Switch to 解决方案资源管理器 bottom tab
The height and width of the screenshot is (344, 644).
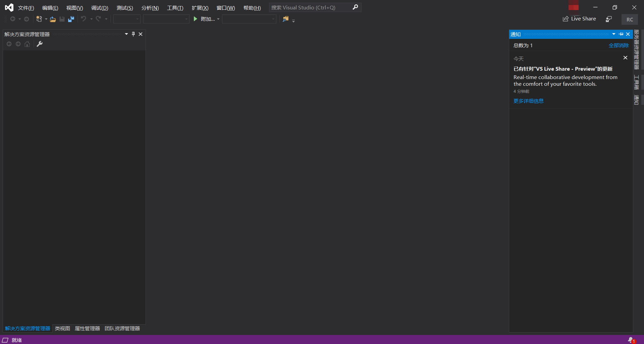28,328
